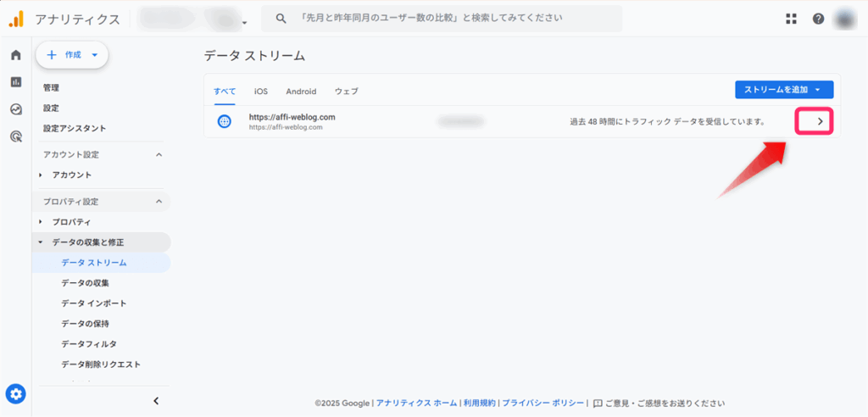Click the web stream globe icon

[224, 122]
